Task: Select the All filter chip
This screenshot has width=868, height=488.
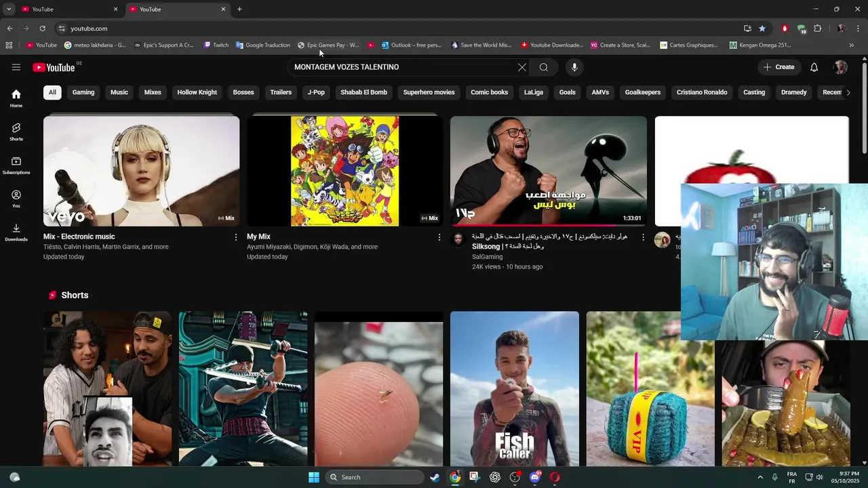Action: [52, 92]
